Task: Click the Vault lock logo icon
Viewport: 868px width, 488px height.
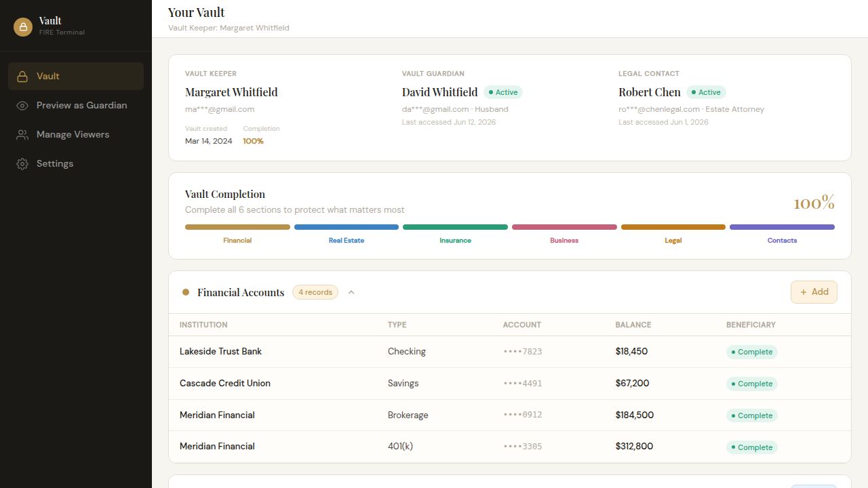Action: click(x=23, y=27)
